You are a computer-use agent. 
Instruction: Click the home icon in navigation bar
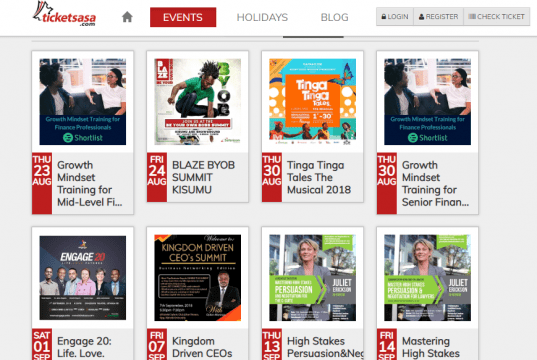(x=127, y=17)
